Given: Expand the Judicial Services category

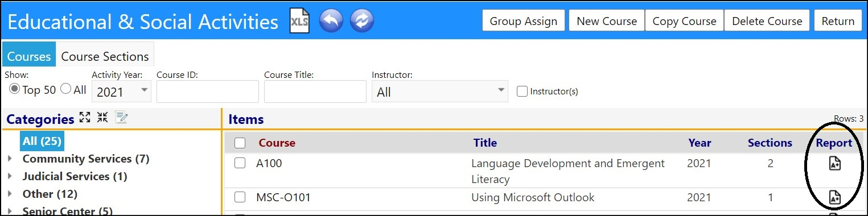Looking at the screenshot, I should pyautogui.click(x=10, y=177).
